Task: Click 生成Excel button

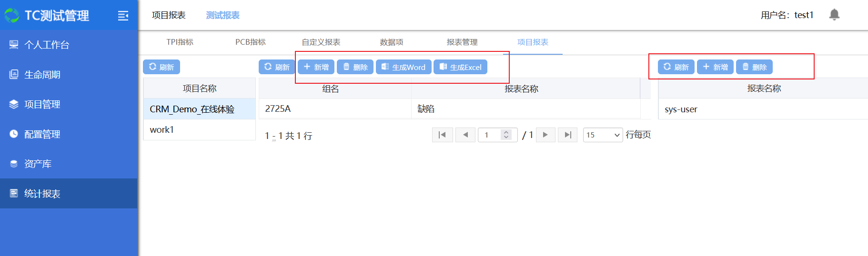Action: [460, 67]
